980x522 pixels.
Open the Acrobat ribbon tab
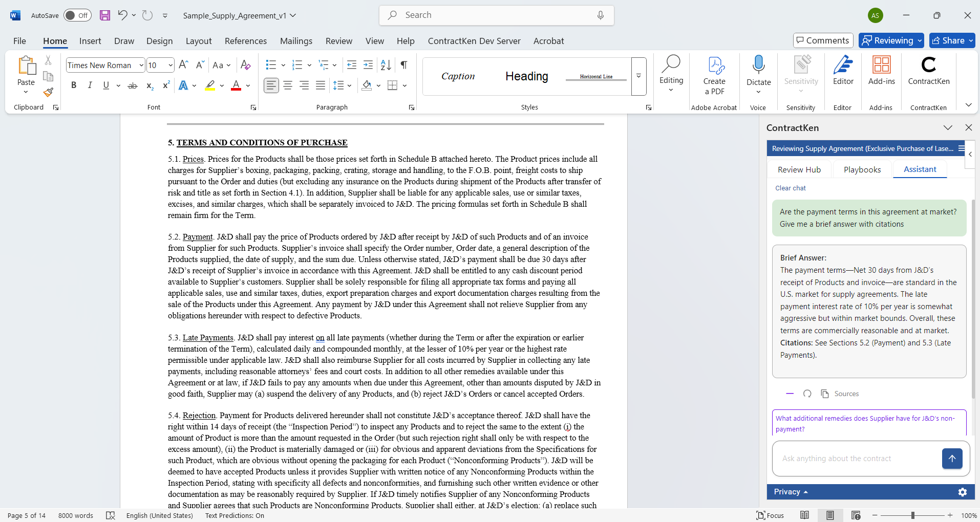[548, 41]
